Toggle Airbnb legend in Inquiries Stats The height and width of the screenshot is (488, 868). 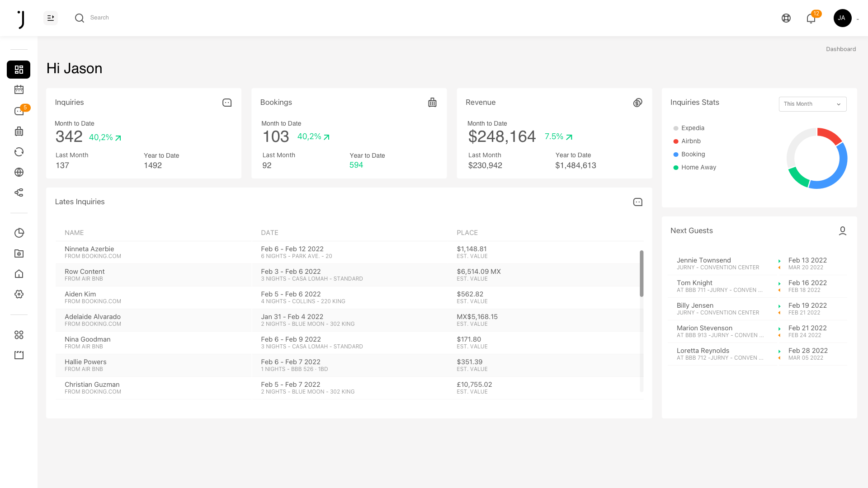(x=690, y=141)
